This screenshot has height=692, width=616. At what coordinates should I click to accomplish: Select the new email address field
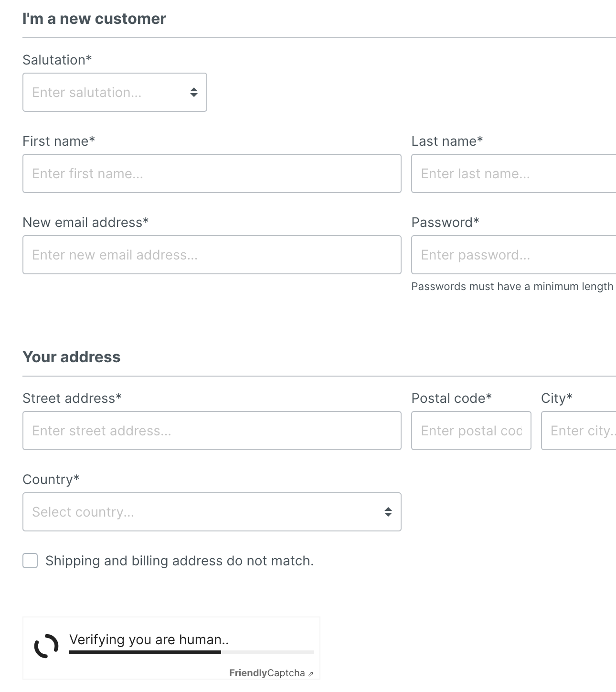[212, 254]
